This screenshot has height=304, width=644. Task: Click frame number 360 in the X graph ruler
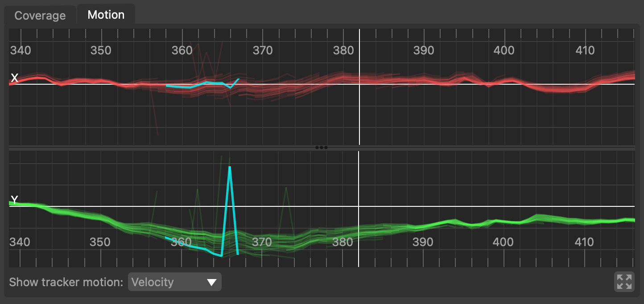(182, 51)
